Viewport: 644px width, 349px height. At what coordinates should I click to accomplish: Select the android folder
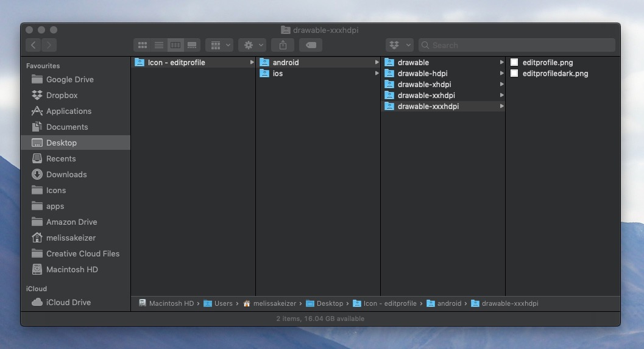(318, 62)
